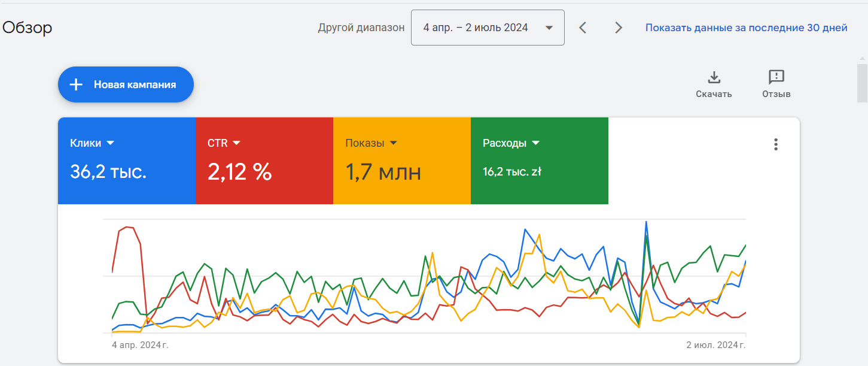
Task: Click the Обзор page heading
Action: [28, 28]
